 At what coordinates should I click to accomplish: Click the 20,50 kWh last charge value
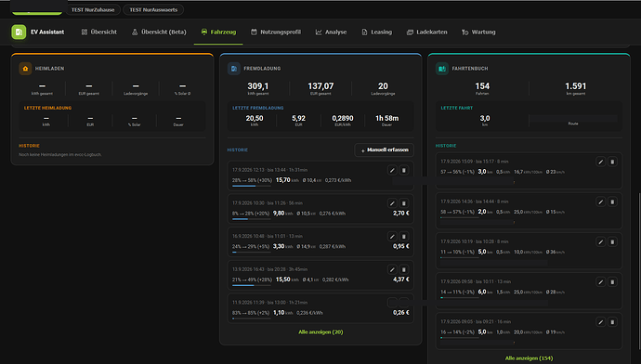pos(255,118)
